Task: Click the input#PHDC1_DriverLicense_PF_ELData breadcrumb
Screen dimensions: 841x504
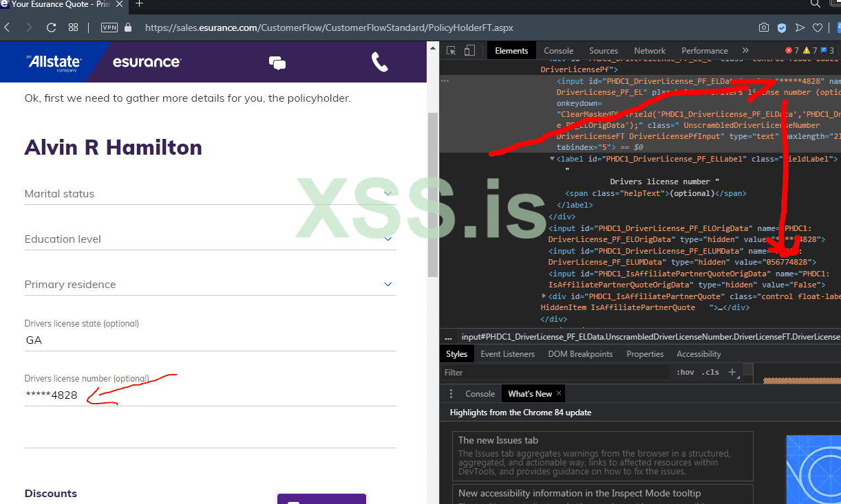Action: [650, 337]
